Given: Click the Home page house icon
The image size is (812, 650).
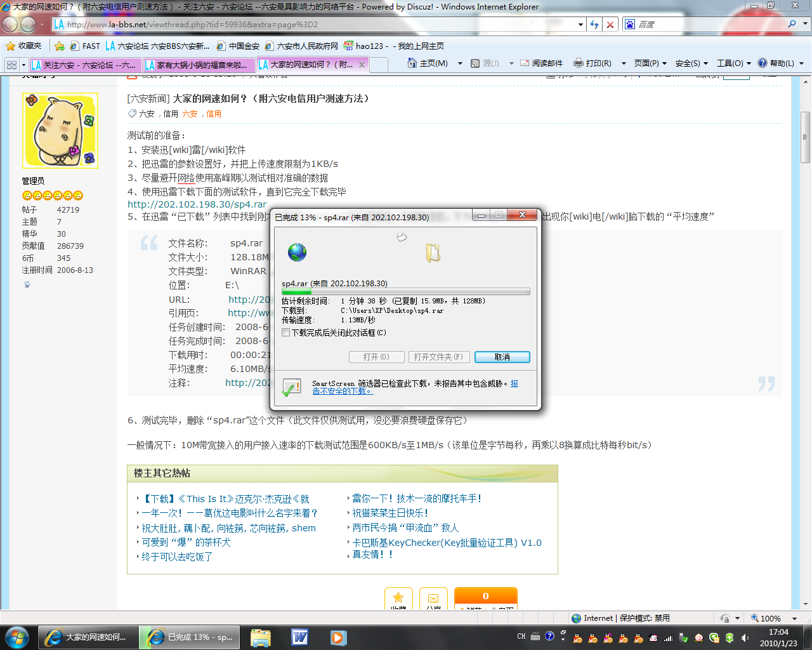Looking at the screenshot, I should 411,63.
